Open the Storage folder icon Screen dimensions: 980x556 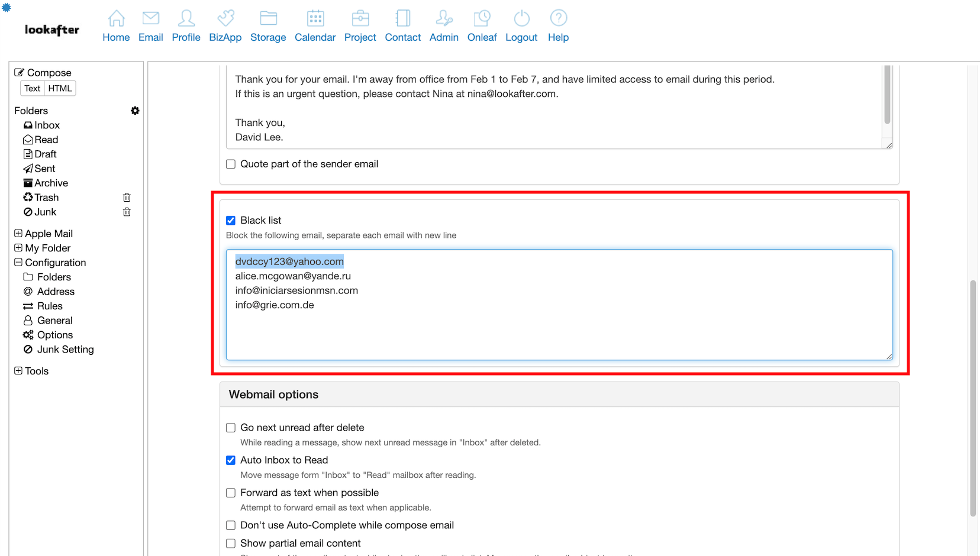coord(268,18)
